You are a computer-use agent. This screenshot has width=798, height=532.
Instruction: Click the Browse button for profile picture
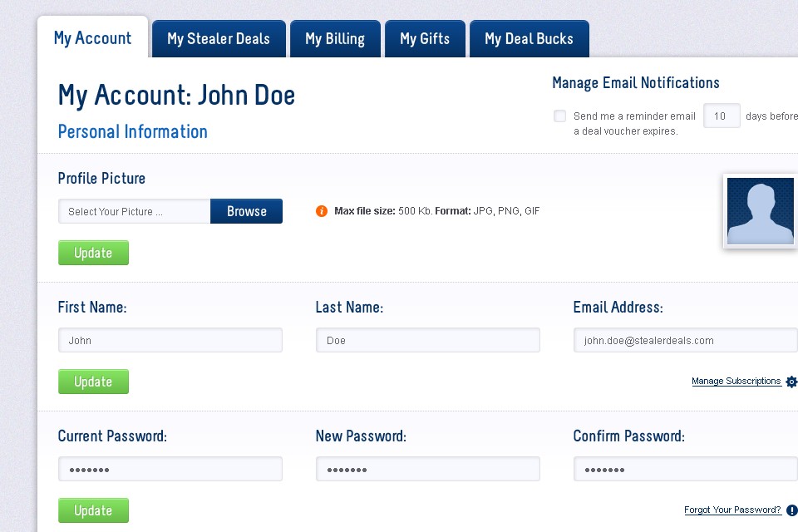click(x=246, y=211)
